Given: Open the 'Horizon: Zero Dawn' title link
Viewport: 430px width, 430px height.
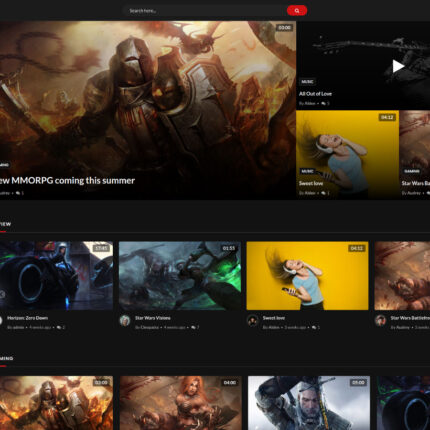Looking at the screenshot, I should [27, 318].
